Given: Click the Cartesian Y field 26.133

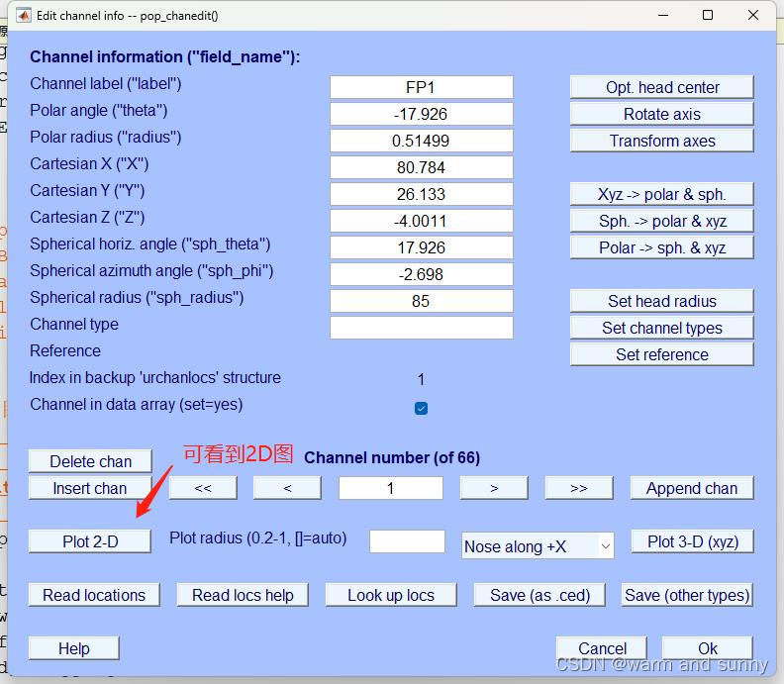Looking at the screenshot, I should (x=421, y=194).
